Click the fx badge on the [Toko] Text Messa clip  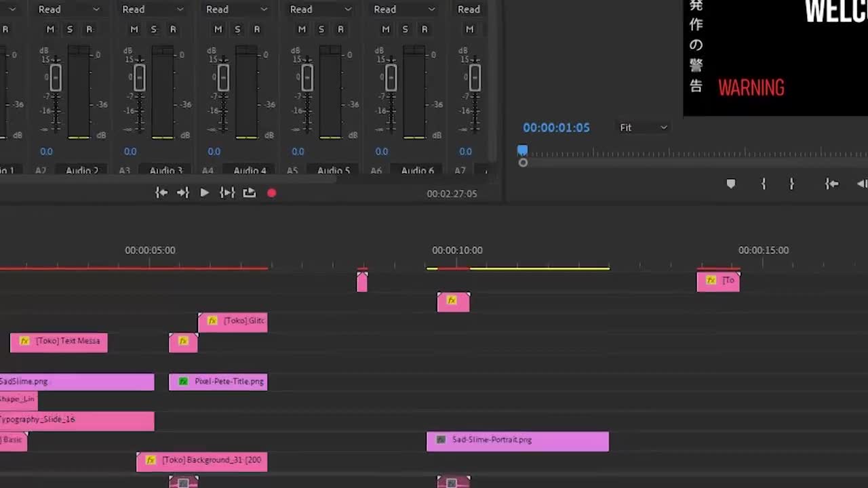[25, 341]
